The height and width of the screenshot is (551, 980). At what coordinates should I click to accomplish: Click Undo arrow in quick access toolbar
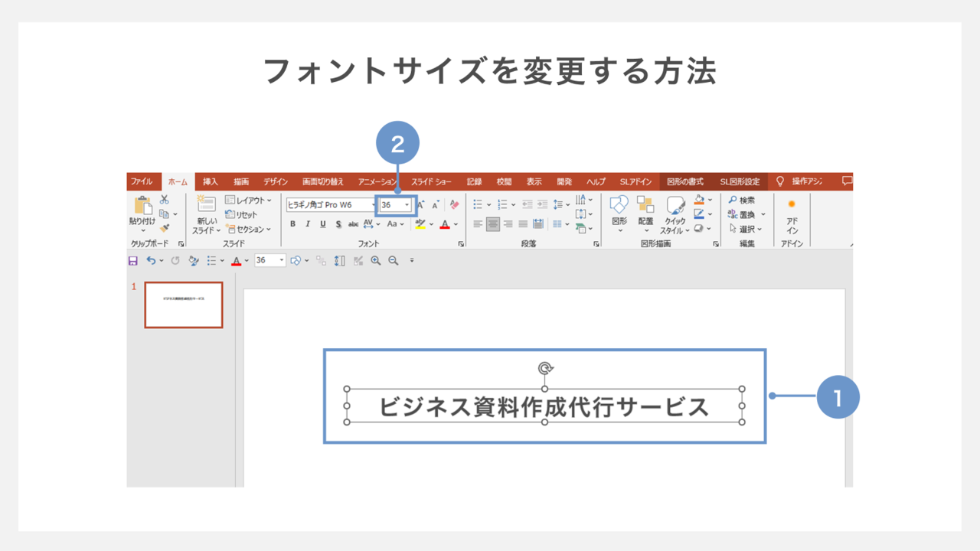click(x=151, y=261)
